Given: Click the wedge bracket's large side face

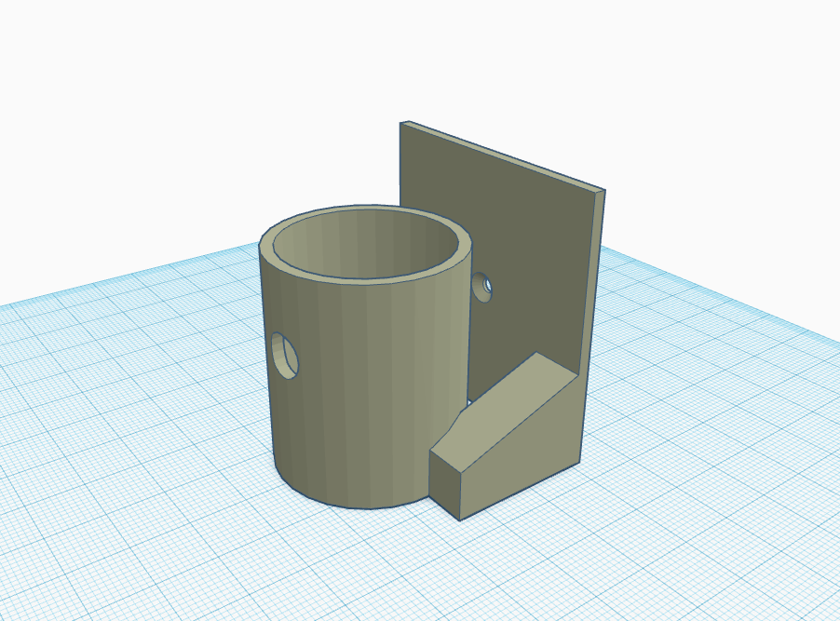Looking at the screenshot, I should [522, 456].
